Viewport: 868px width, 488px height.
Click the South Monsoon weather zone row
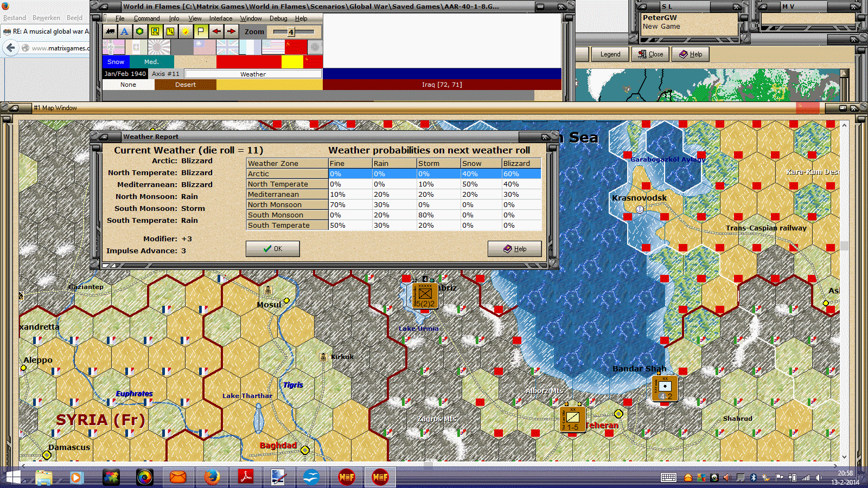click(393, 215)
